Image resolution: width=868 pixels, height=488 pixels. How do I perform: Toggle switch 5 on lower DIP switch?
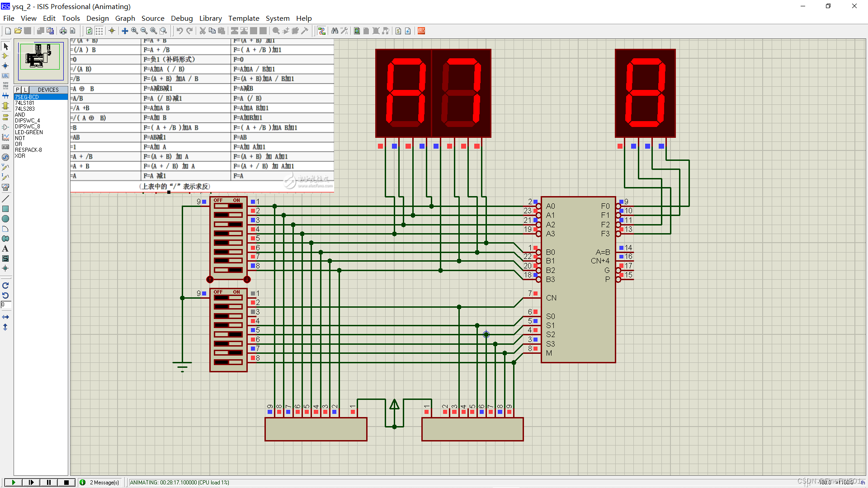coord(228,334)
